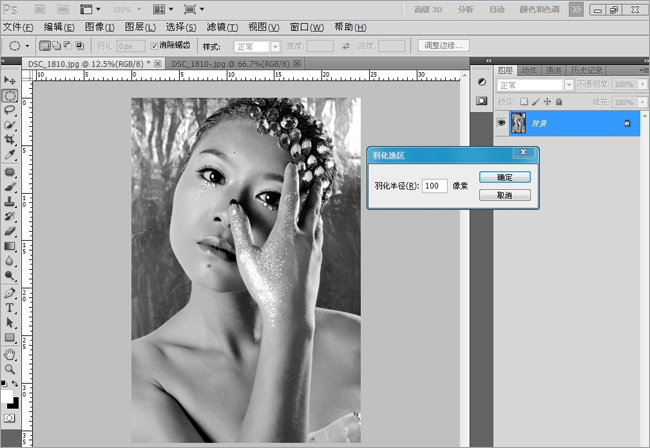The height and width of the screenshot is (448, 650).
Task: Open the 图像(I) menu
Action: [x=99, y=27]
